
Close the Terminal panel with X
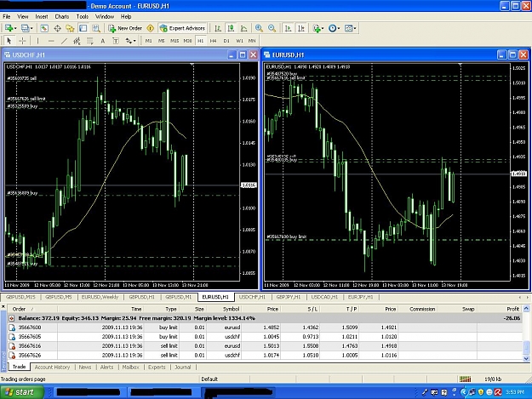pyautogui.click(x=3, y=307)
